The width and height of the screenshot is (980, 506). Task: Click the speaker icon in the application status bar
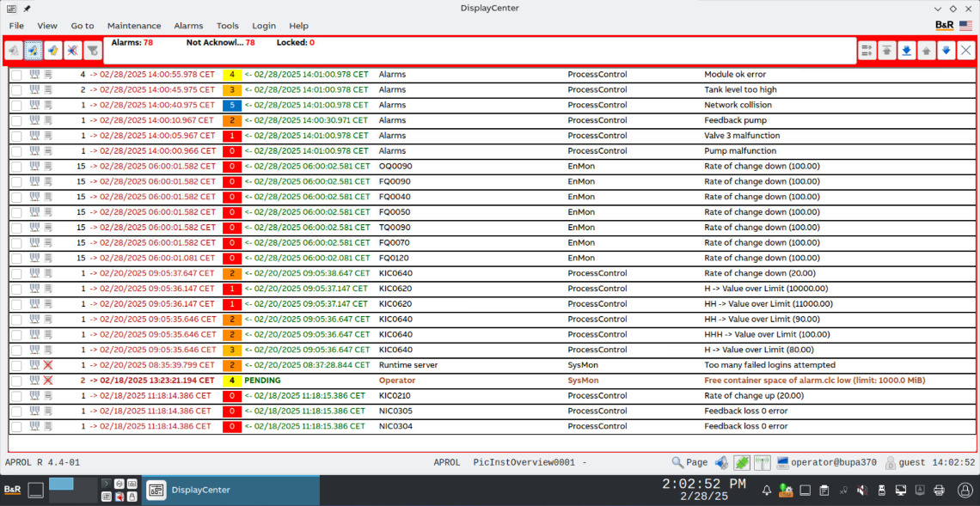click(721, 463)
